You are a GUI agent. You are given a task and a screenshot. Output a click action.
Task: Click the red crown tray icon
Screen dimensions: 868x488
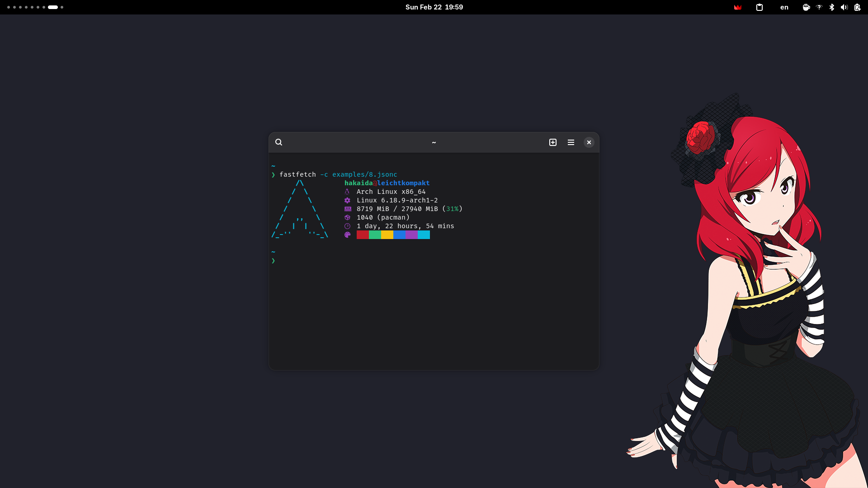click(738, 7)
